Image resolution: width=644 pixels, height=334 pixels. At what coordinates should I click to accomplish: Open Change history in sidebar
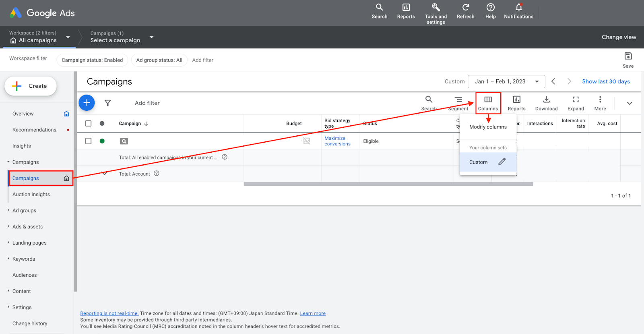tap(30, 323)
